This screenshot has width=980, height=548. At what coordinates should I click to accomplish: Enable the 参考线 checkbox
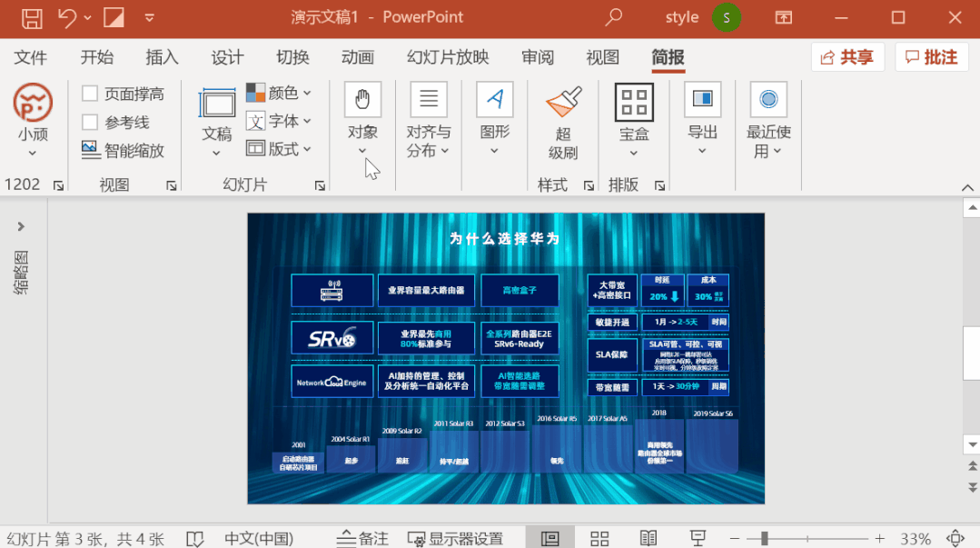click(x=90, y=122)
